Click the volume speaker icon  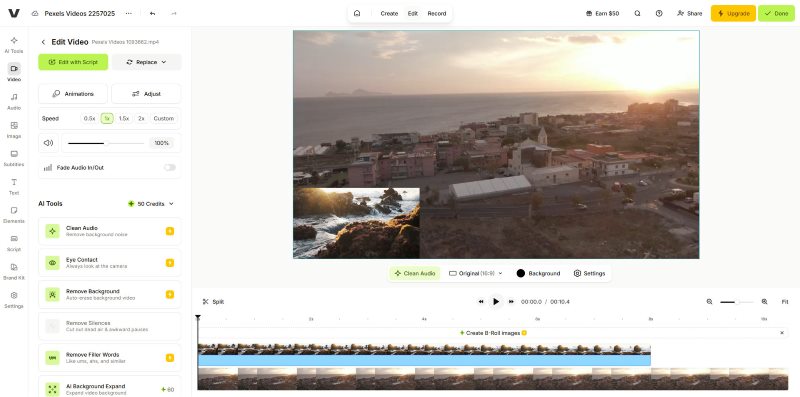tap(48, 143)
